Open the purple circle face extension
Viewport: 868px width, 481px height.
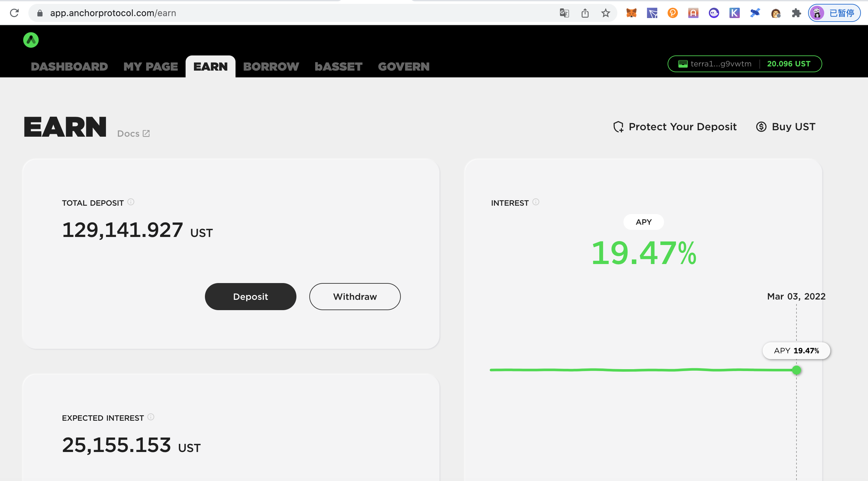pos(714,13)
